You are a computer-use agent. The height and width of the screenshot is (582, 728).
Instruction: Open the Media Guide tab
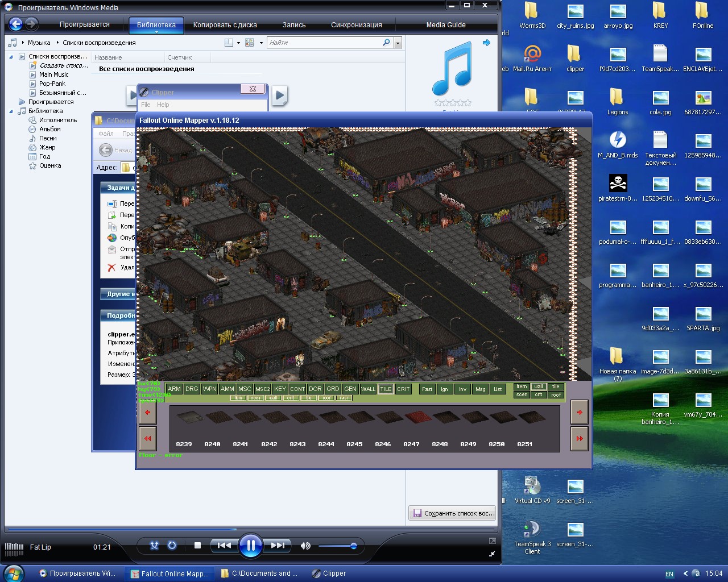pos(446,25)
